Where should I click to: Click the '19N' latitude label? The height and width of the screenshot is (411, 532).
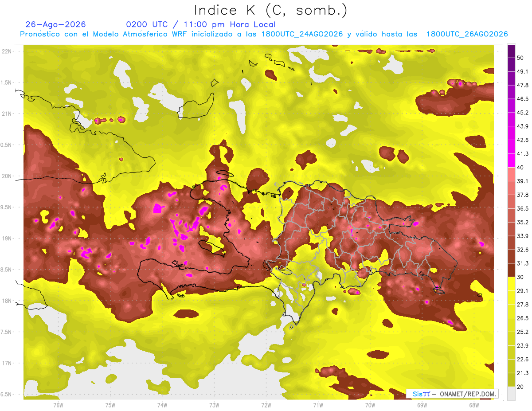pos(8,239)
